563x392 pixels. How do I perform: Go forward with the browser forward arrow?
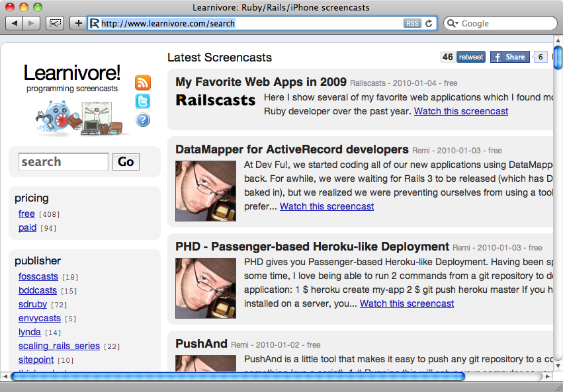click(31, 23)
